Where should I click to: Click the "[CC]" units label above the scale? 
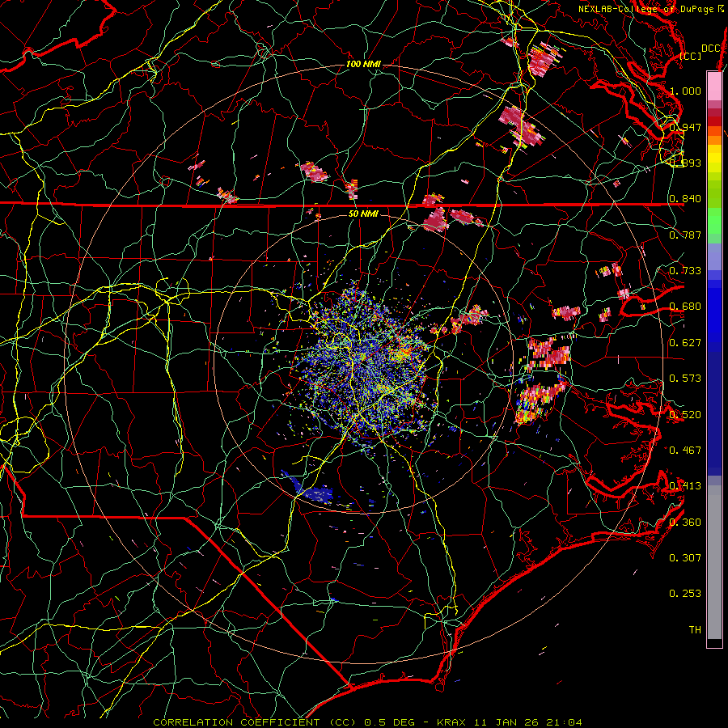[x=690, y=56]
